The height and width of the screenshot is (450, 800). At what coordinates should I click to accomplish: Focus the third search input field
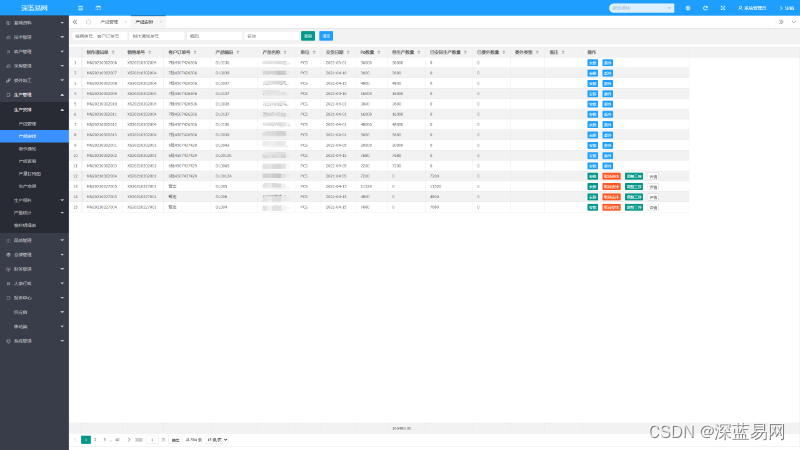coord(214,36)
